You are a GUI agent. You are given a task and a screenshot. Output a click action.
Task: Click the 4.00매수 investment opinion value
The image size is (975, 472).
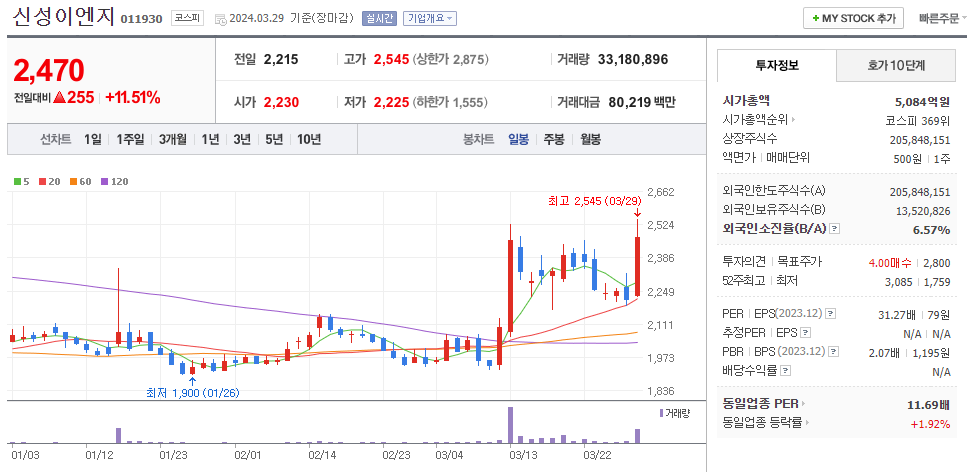(889, 262)
